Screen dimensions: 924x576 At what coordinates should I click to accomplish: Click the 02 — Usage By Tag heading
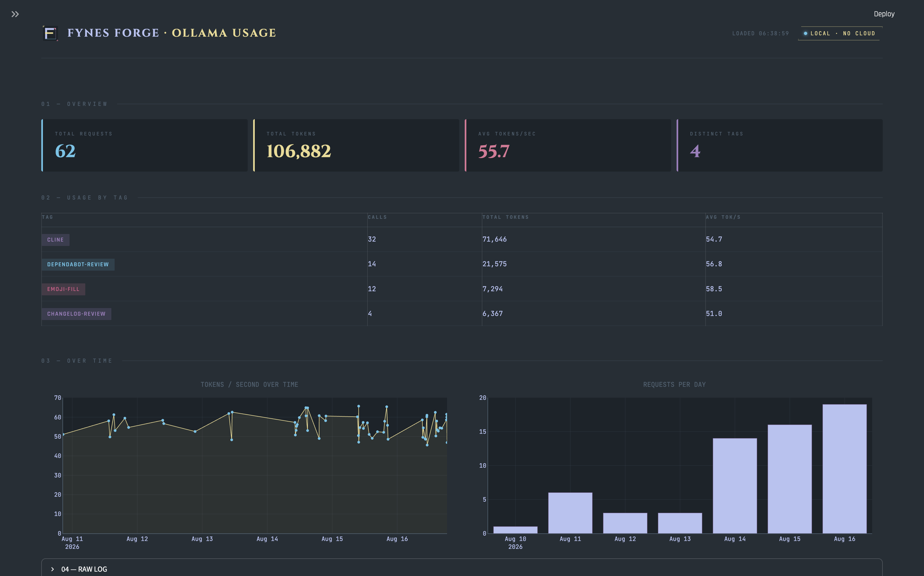pos(85,198)
